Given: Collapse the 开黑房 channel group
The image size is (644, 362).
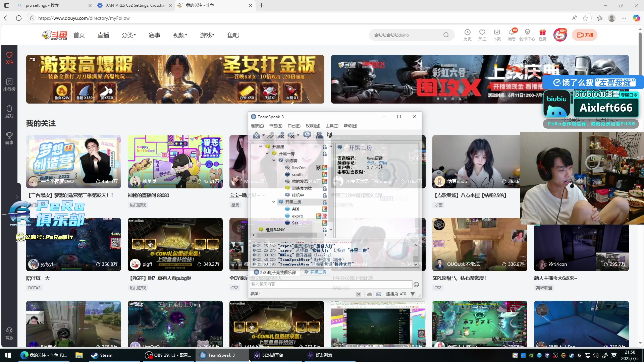Looking at the screenshot, I should 261,147.
